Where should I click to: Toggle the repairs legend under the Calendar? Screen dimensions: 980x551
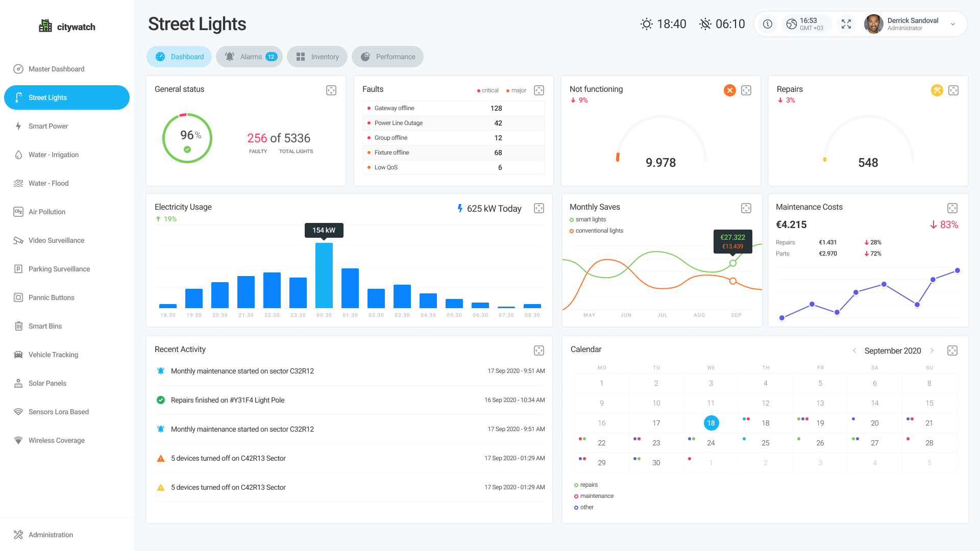586,485
